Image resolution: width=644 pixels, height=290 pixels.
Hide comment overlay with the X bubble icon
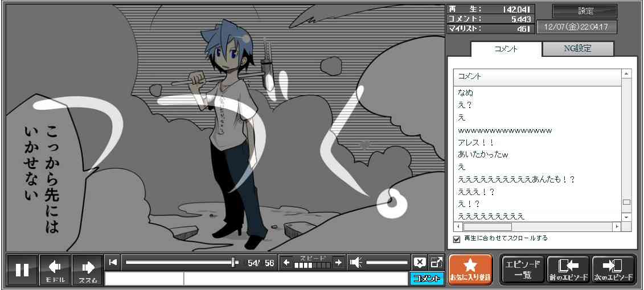[420, 262]
